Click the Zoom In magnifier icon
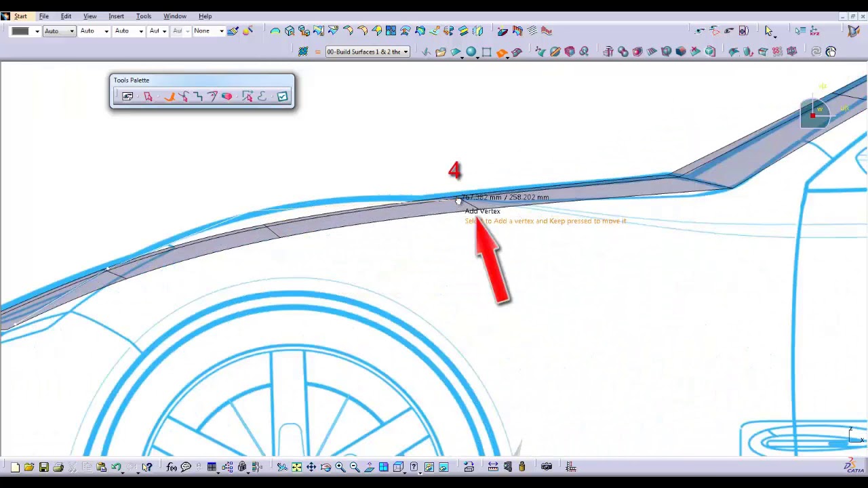Image resolution: width=868 pixels, height=488 pixels. pos(340,466)
